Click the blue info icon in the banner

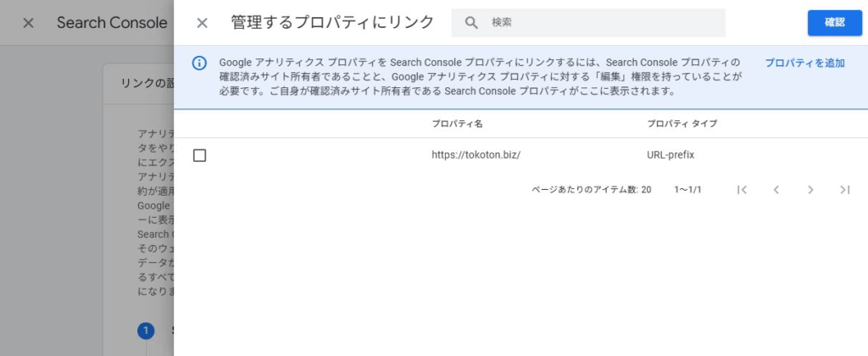pos(199,64)
